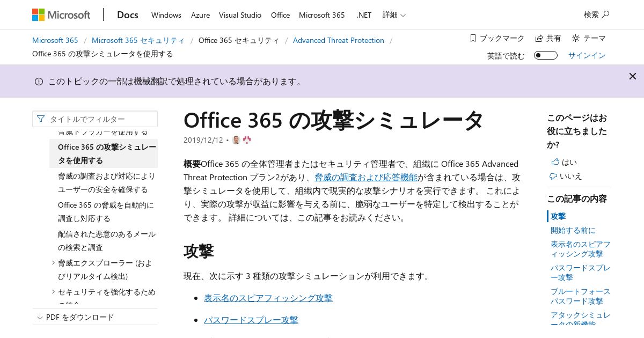The height and width of the screenshot is (338, 644).
Task: Click the info icon in the banner
Action: point(39,82)
